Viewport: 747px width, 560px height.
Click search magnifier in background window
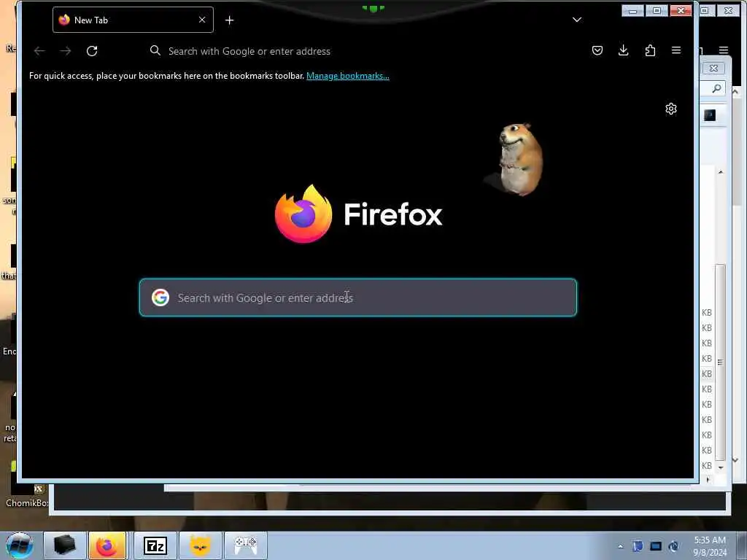pos(716,88)
